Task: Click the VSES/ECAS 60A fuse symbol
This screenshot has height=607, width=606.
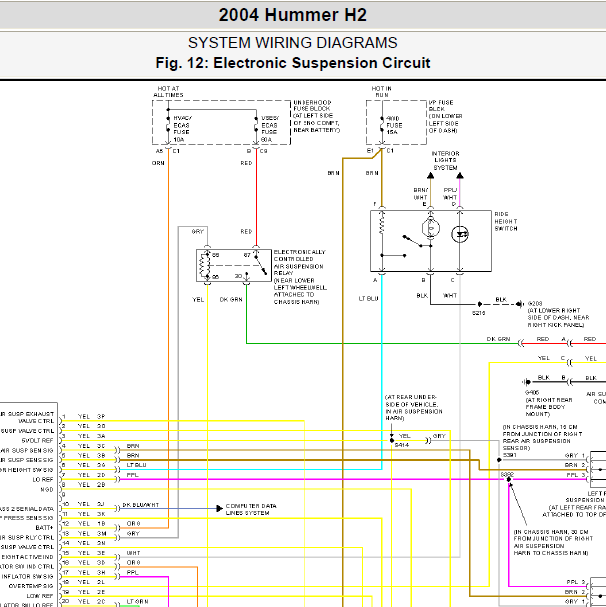Action: pyautogui.click(x=256, y=125)
